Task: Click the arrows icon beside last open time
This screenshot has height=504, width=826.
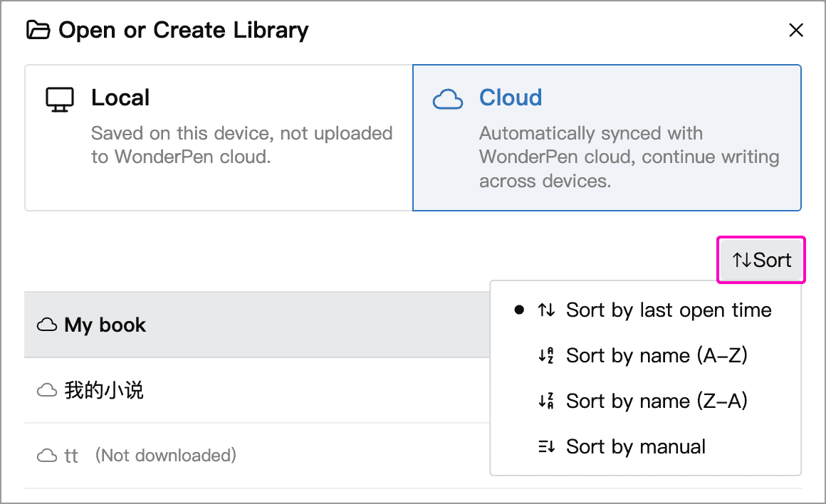Action: coord(546,310)
